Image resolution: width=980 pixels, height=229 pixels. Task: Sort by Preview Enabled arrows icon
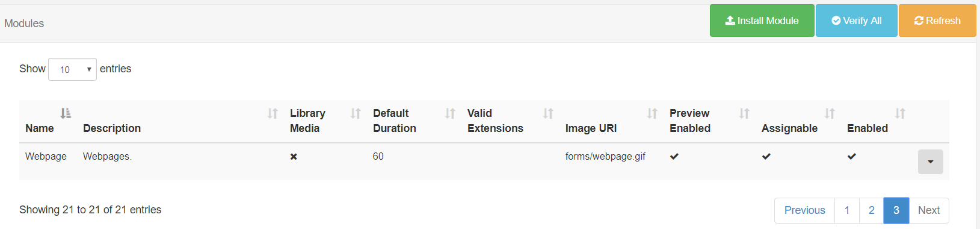[744, 113]
